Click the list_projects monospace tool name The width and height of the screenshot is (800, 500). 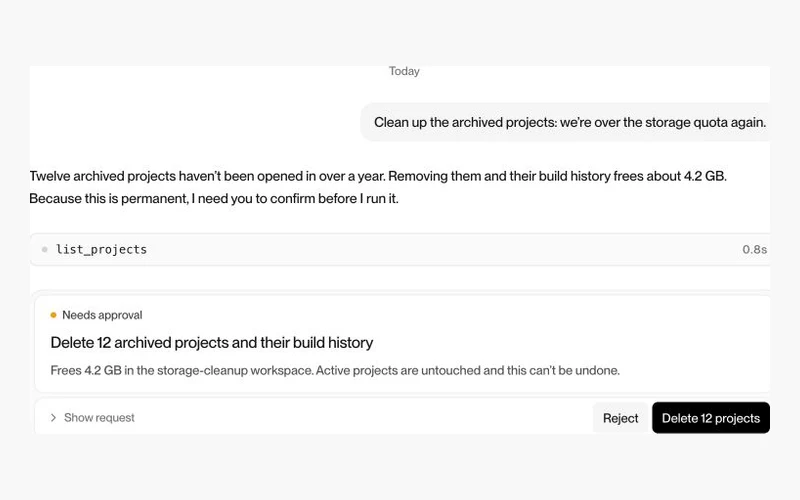pos(102,249)
